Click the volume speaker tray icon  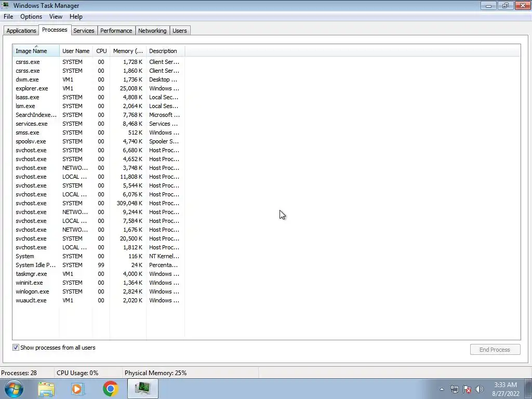coord(480,389)
